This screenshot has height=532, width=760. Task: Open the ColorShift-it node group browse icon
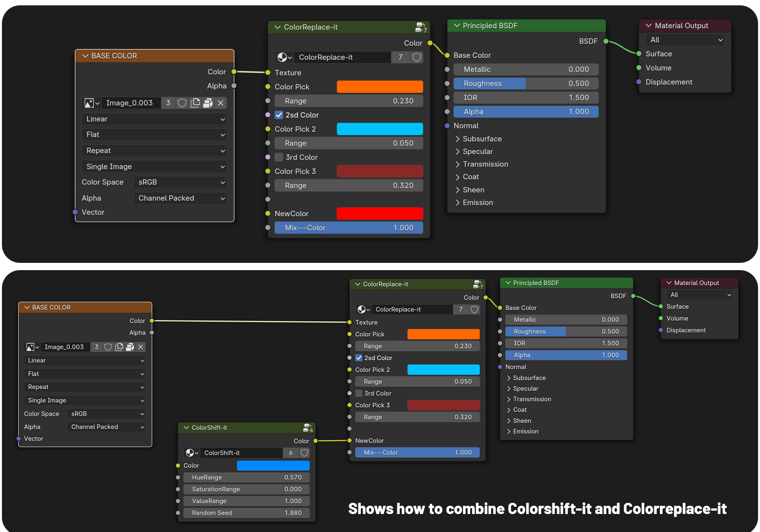point(192,453)
